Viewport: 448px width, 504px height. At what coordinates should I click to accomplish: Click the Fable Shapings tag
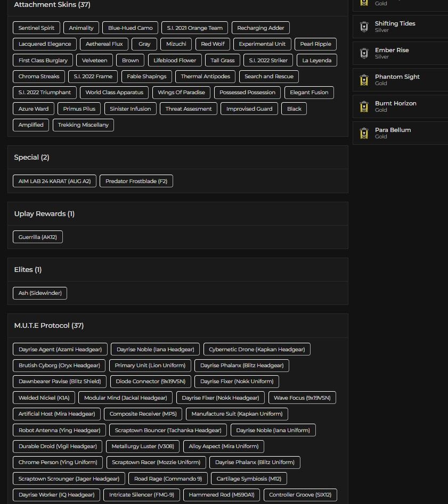coord(146,77)
